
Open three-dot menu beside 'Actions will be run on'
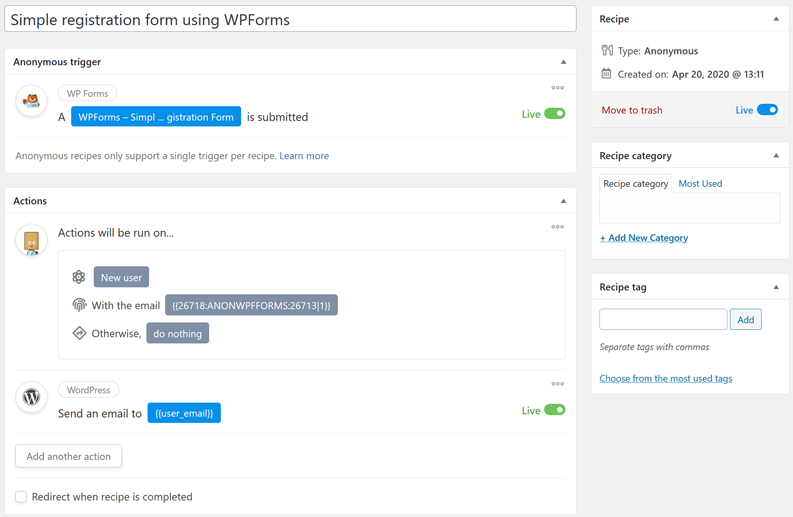coord(557,227)
